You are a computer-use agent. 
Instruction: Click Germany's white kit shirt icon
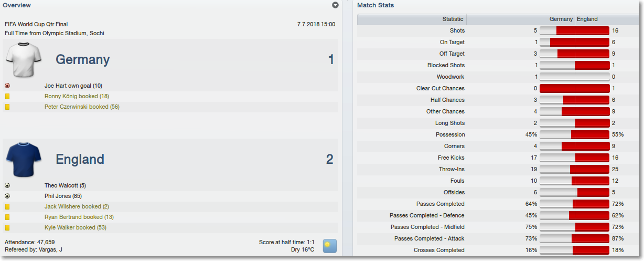click(23, 60)
